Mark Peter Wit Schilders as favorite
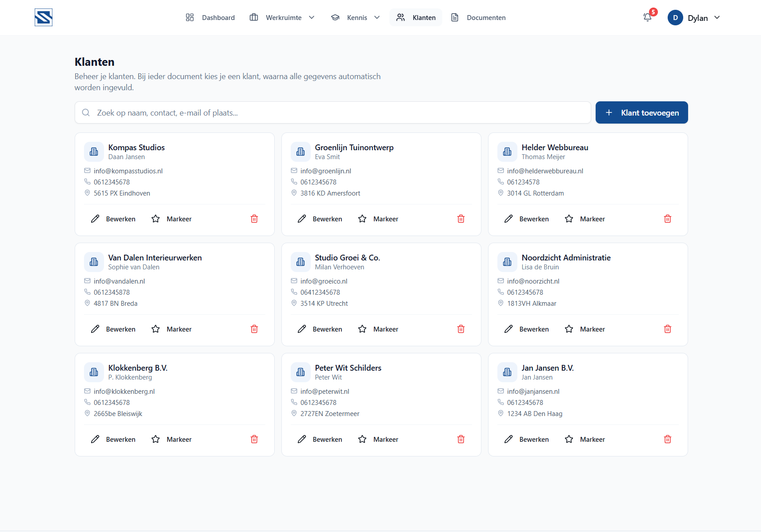This screenshot has height=532, width=761. 378,439
